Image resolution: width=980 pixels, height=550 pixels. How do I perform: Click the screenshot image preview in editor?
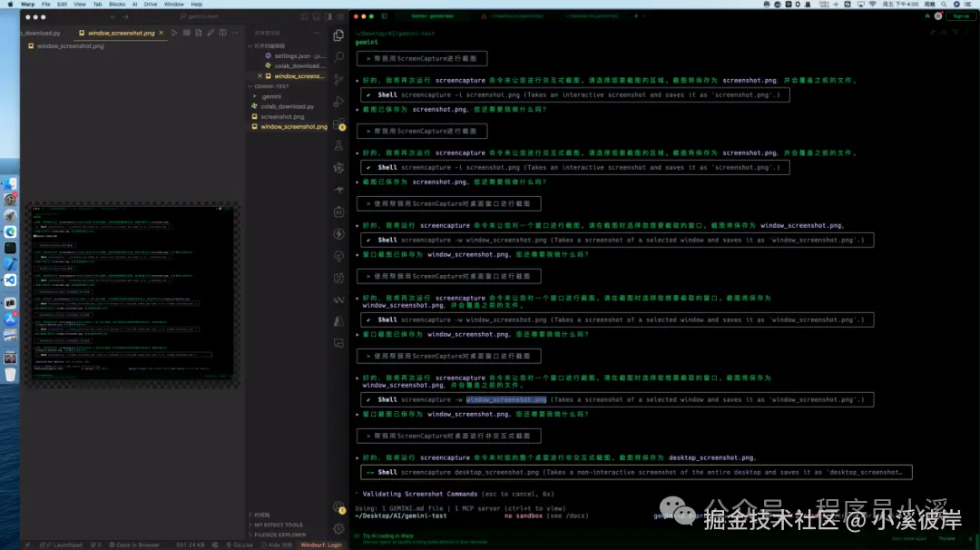point(132,294)
